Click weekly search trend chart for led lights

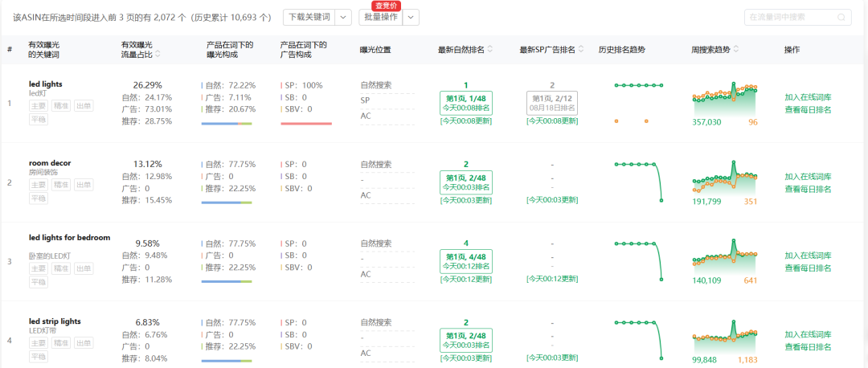pos(725,99)
